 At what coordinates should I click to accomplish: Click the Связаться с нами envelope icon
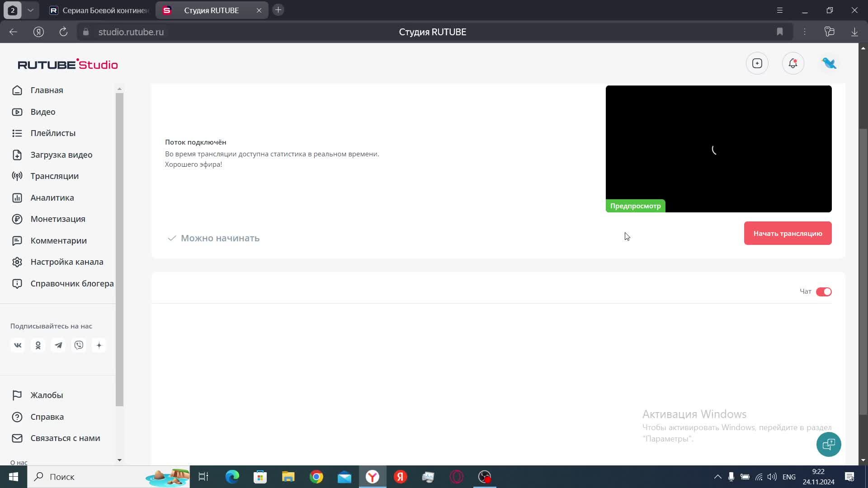coord(17,438)
